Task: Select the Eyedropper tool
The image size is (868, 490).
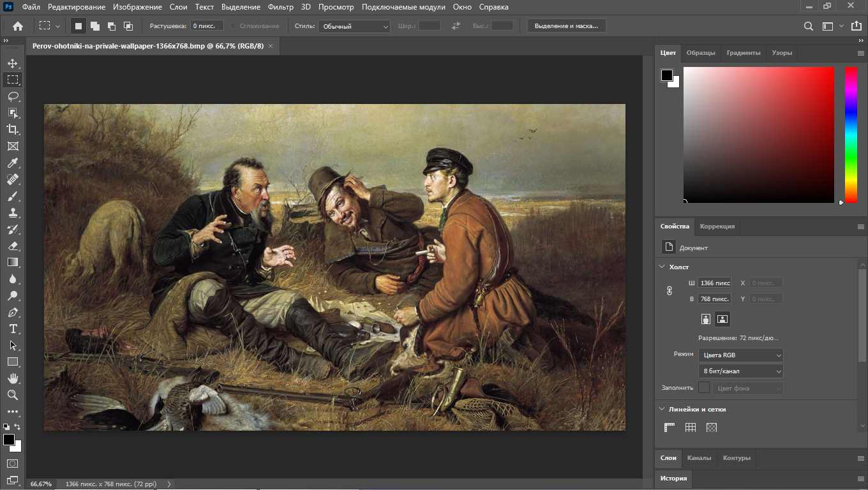Action: [x=13, y=163]
